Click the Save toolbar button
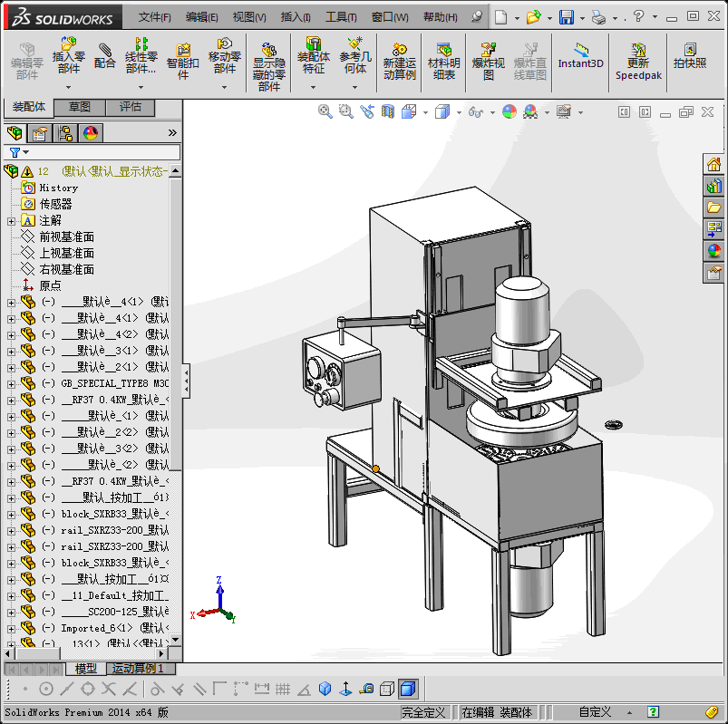Viewport: 728px width, 724px height. pos(567,17)
